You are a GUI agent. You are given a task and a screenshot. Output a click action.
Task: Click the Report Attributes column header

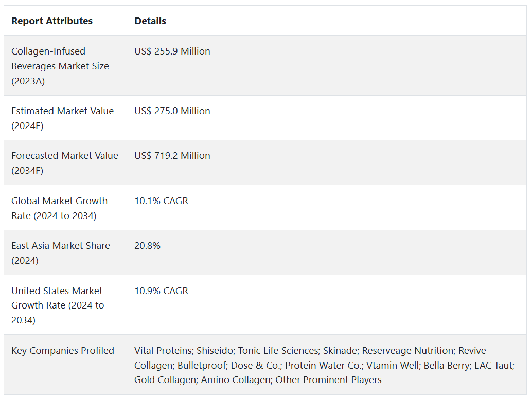coord(52,21)
